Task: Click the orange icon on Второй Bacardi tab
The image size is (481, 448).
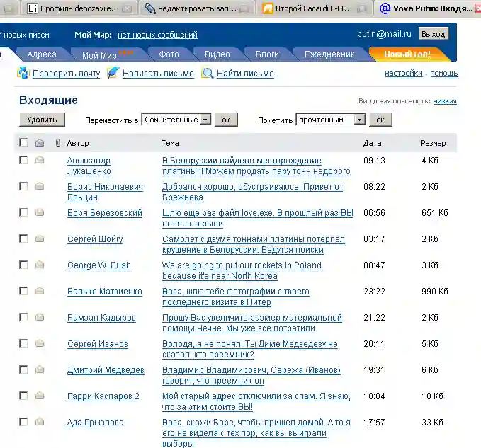Action: point(268,8)
